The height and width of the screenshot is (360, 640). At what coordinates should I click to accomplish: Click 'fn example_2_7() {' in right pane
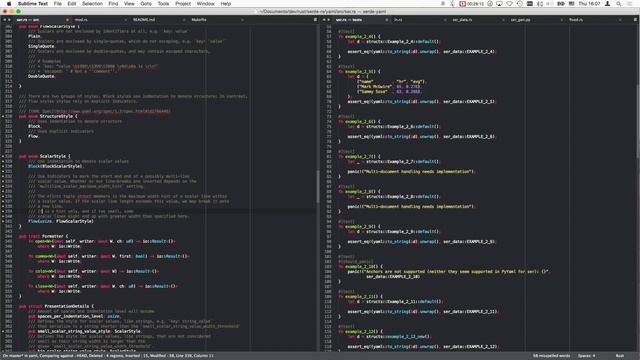(x=359, y=156)
